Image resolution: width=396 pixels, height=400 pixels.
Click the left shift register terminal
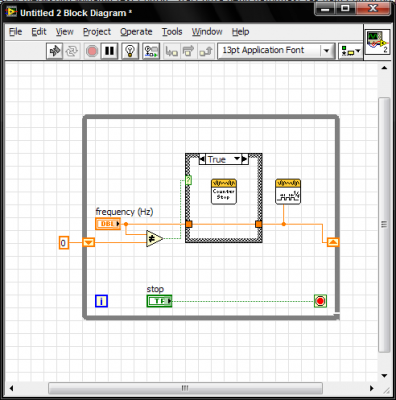click(89, 242)
